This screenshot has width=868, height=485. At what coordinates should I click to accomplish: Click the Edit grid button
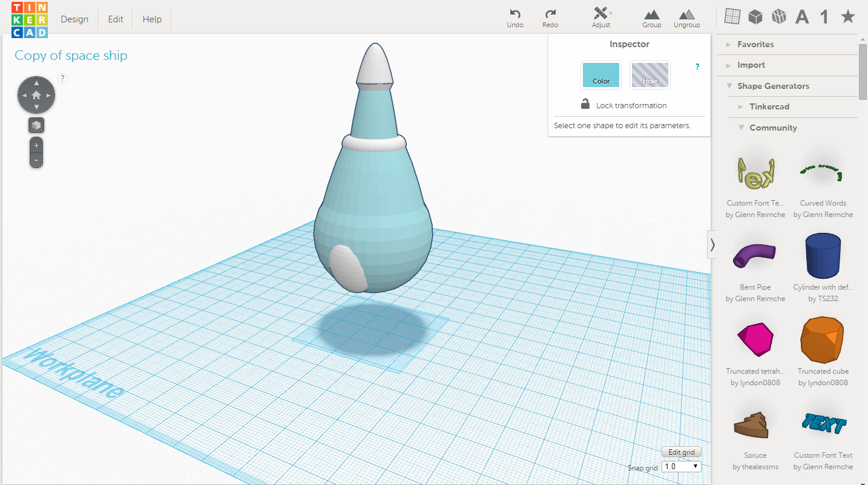click(x=682, y=452)
